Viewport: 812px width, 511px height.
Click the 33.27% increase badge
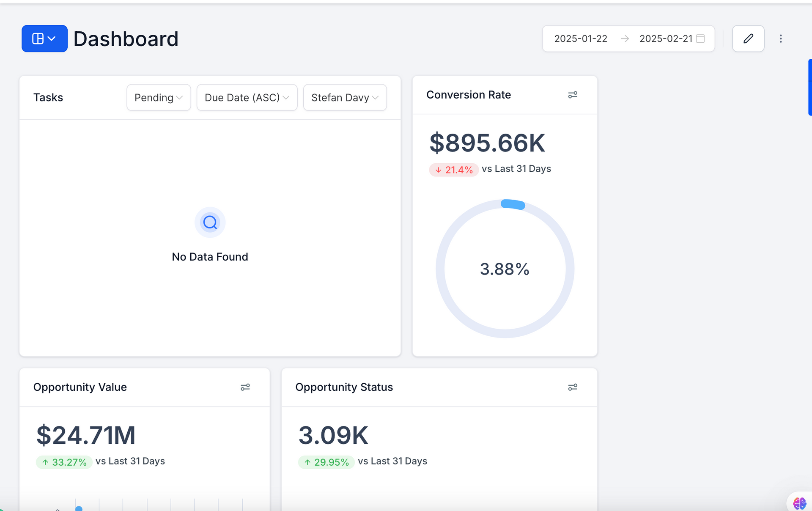tap(64, 462)
